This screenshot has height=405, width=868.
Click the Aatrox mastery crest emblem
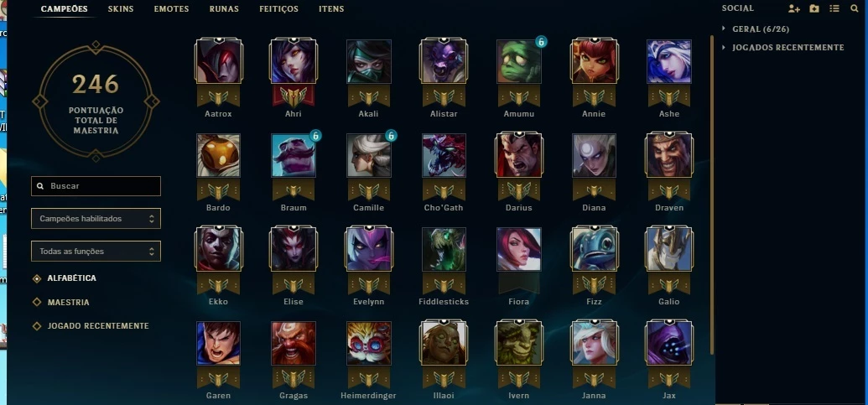[218, 96]
